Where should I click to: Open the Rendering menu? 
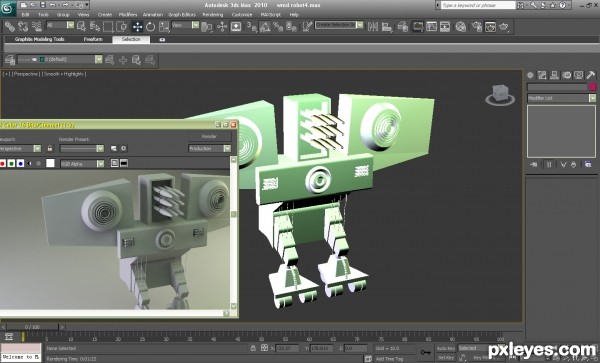coord(212,15)
